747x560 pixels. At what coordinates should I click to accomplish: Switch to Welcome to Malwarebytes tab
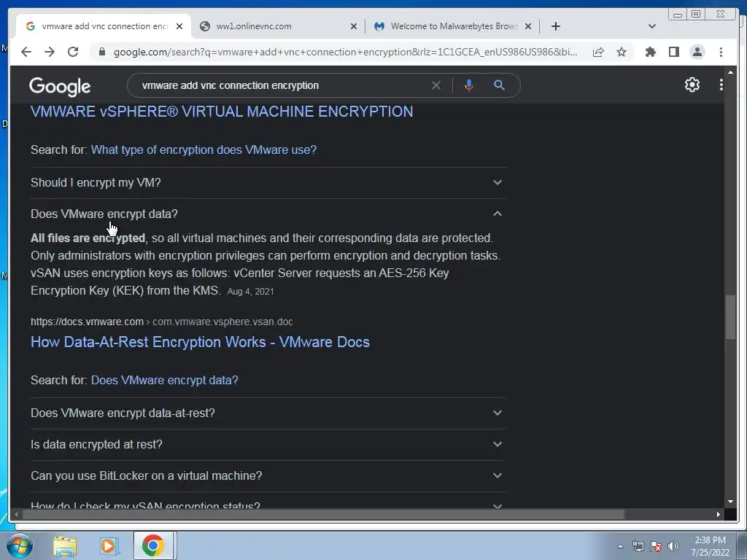coord(452,26)
